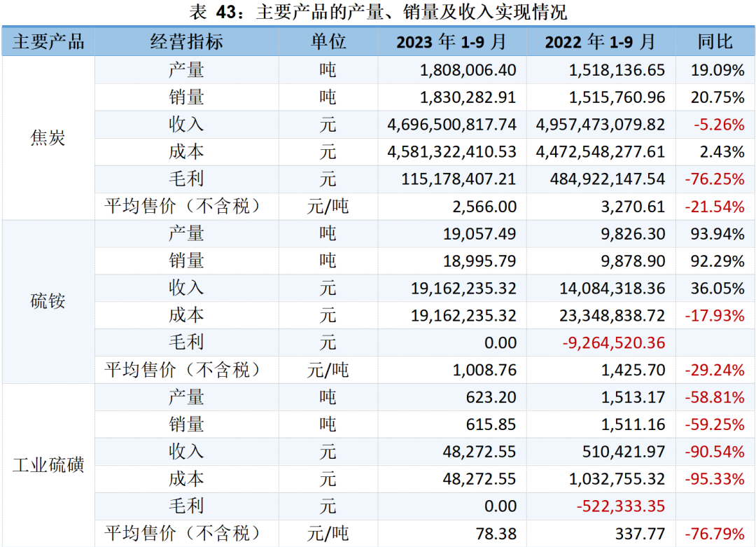Select the value 1,808,006.40
This screenshot has width=756, height=547.
coord(468,70)
